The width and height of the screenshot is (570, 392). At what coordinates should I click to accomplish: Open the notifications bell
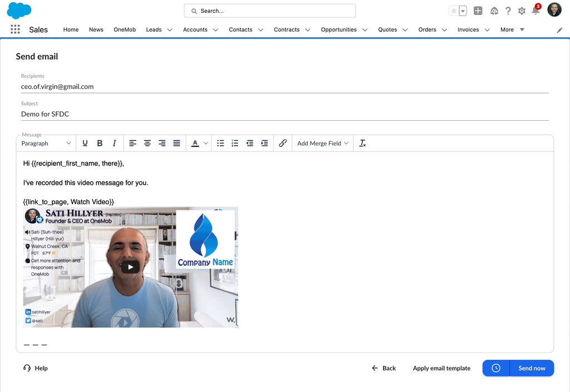(x=536, y=11)
